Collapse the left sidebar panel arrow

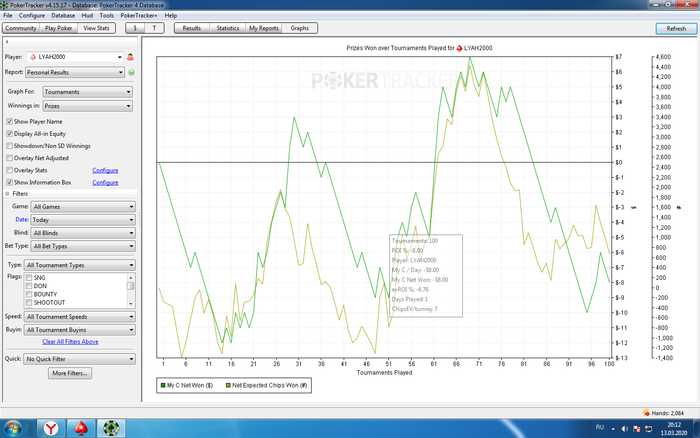pyautogui.click(x=7, y=42)
